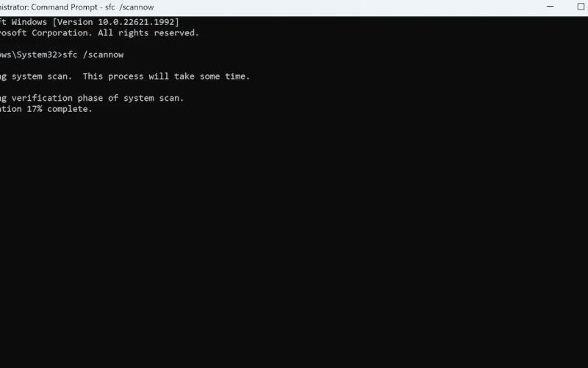Click the '17%' progress value
The image size is (588, 368).
click(x=34, y=109)
